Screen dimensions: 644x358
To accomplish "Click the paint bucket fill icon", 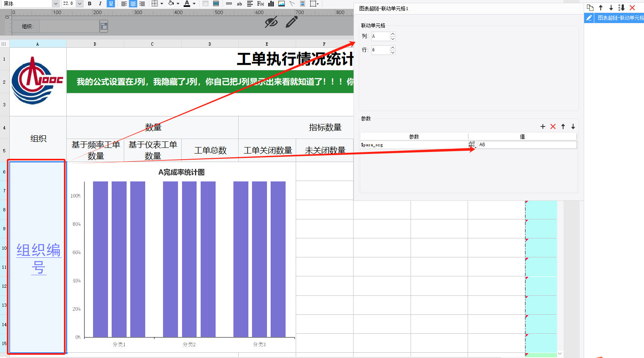I will coord(171,4).
